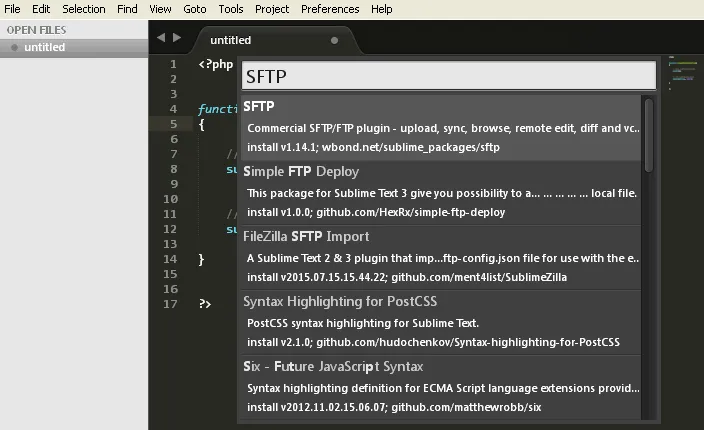The height and width of the screenshot is (430, 704).
Task: Click the closing brace on line 14
Action: click(201, 259)
